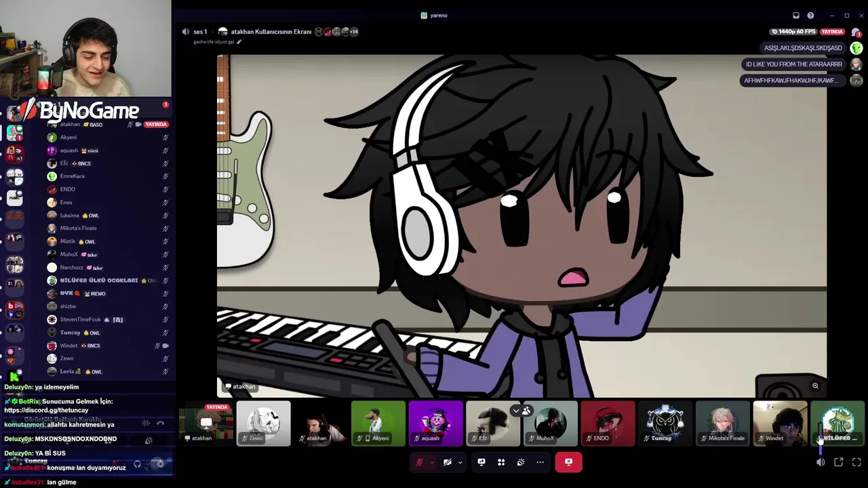Open the discord.gg/thetuncay invite link

click(x=46, y=410)
